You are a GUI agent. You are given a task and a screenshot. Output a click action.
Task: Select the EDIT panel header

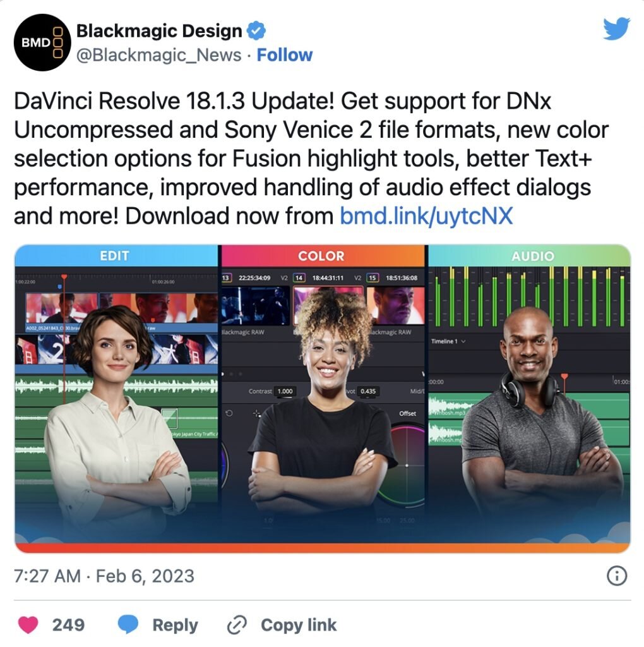[116, 256]
